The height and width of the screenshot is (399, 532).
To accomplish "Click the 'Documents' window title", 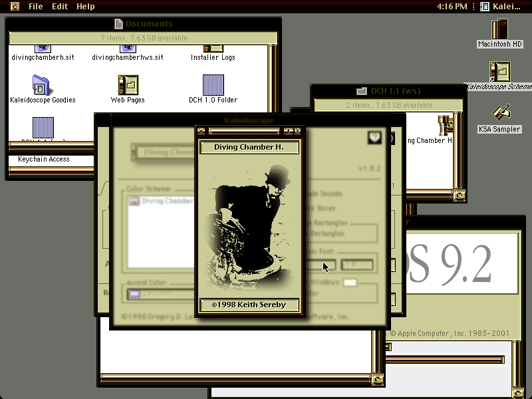I will [149, 24].
